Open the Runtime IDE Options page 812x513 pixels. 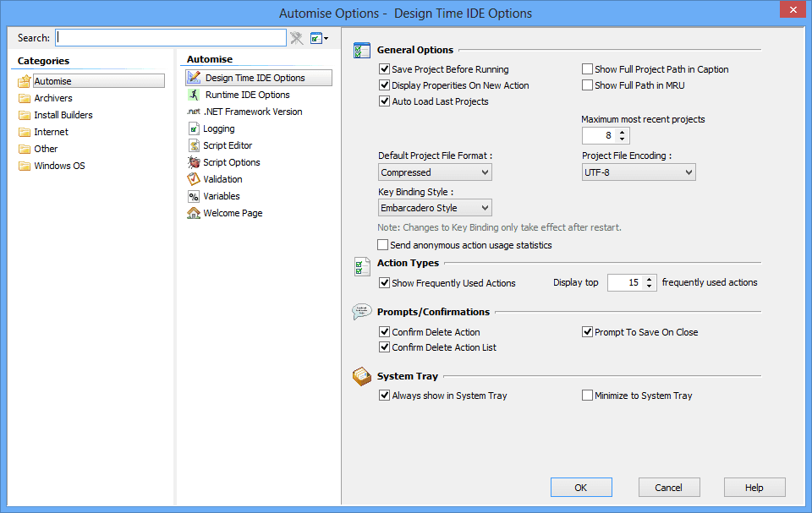click(248, 95)
